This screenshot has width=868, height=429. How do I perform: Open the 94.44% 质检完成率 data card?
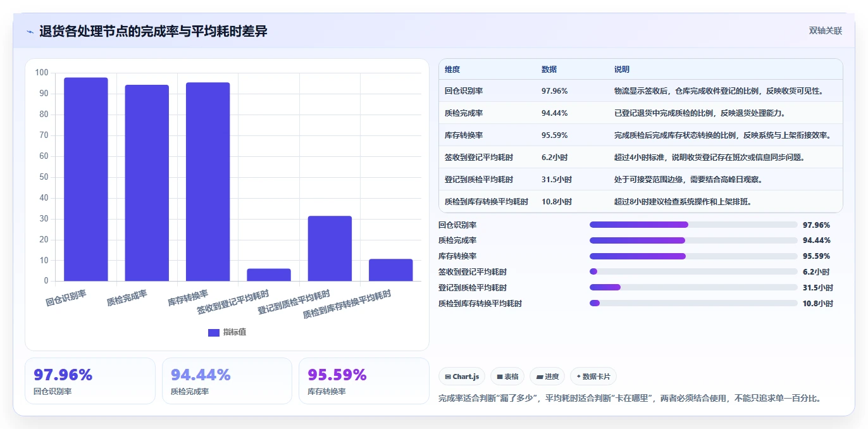[x=227, y=381]
